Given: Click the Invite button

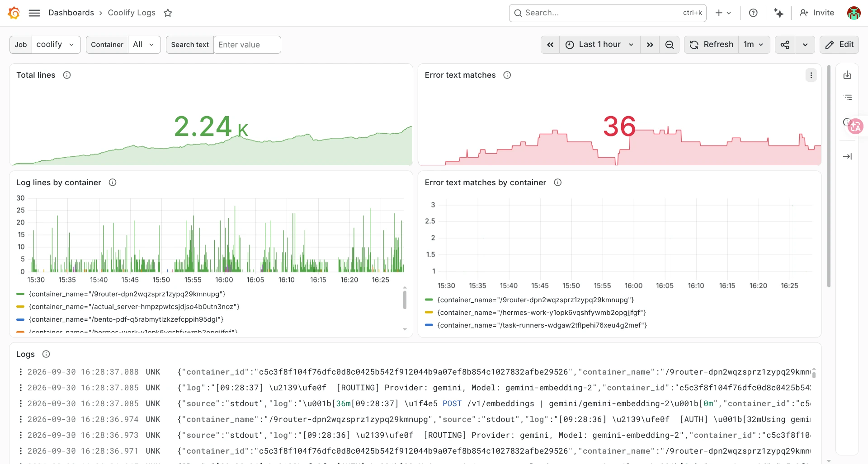Looking at the screenshot, I should [x=817, y=13].
